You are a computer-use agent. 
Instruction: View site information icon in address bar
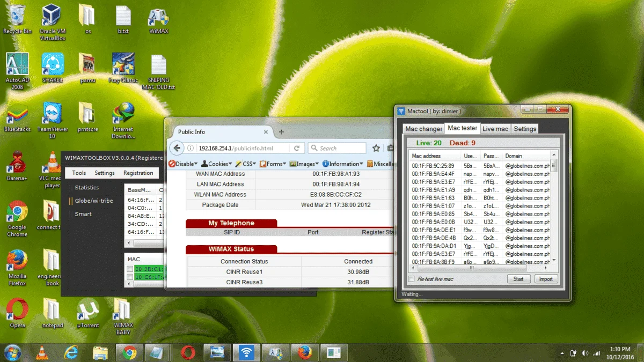click(191, 148)
